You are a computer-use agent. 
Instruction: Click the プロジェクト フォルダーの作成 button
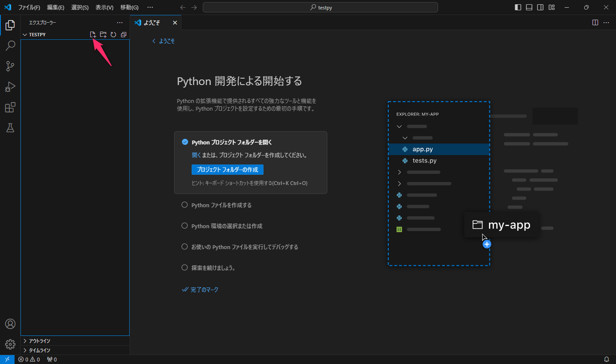click(227, 170)
